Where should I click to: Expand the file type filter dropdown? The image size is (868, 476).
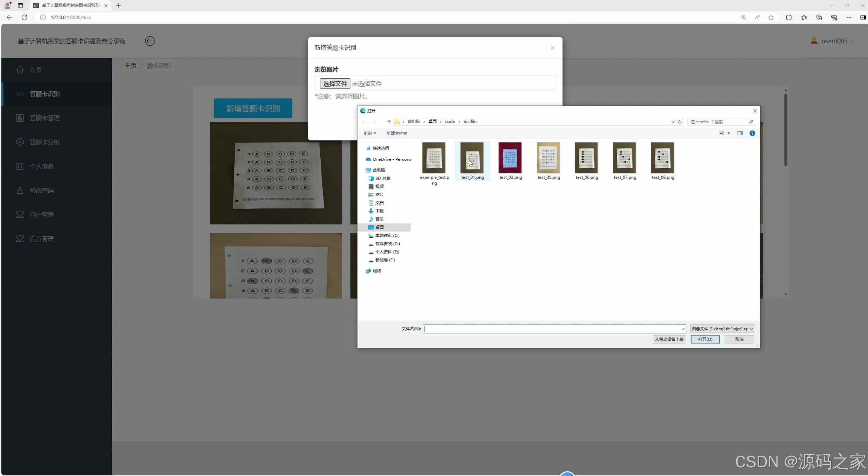tap(721, 329)
